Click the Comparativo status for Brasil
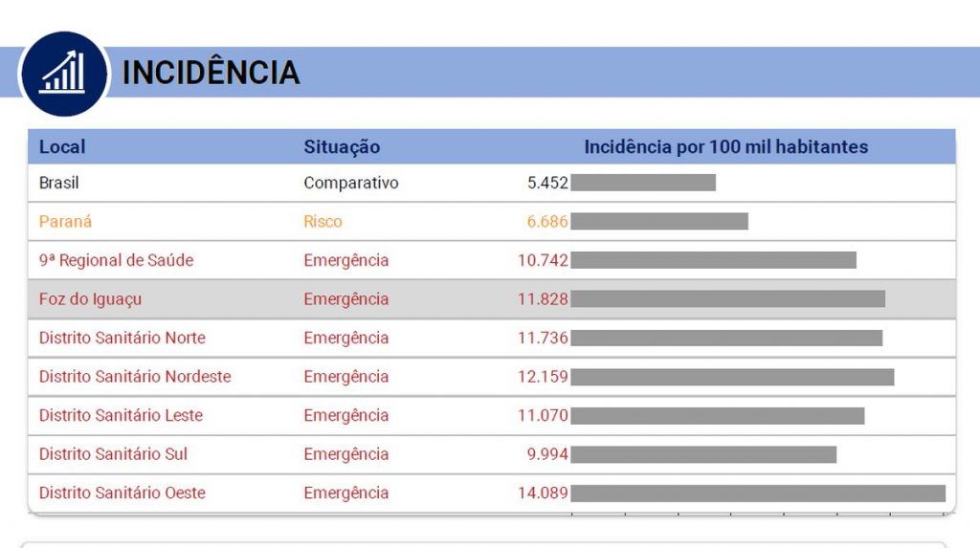980x548 pixels. pyautogui.click(x=351, y=183)
